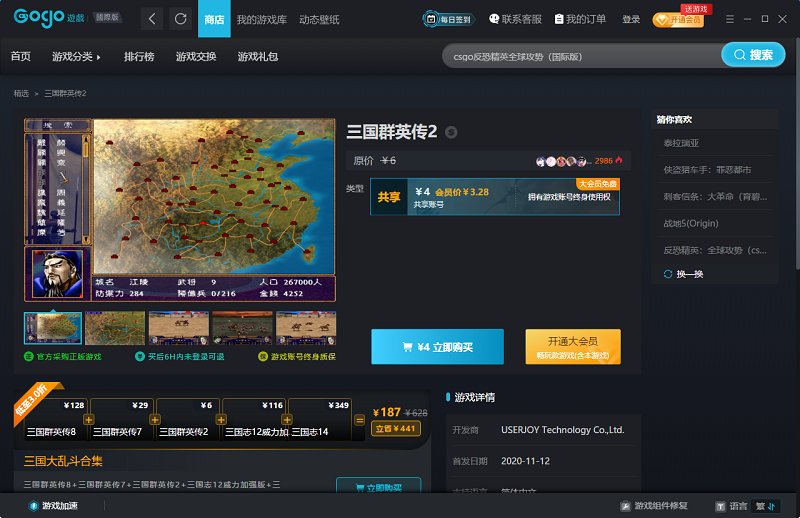Click the icon beside game title 三国群英传2

(x=451, y=132)
